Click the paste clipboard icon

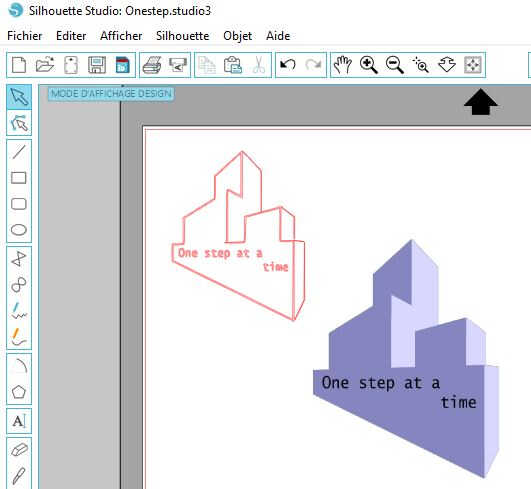(233, 65)
